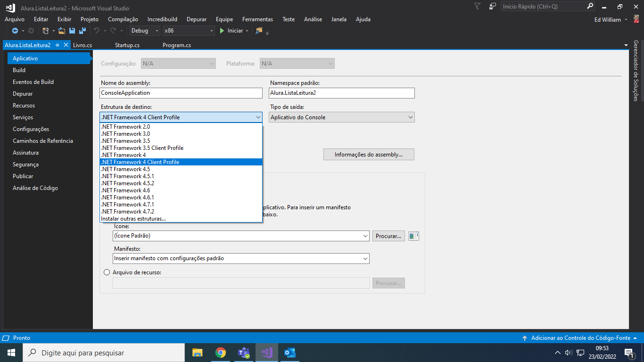The height and width of the screenshot is (362, 644).
Task: Open the Depurar menu
Action: coord(197,19)
